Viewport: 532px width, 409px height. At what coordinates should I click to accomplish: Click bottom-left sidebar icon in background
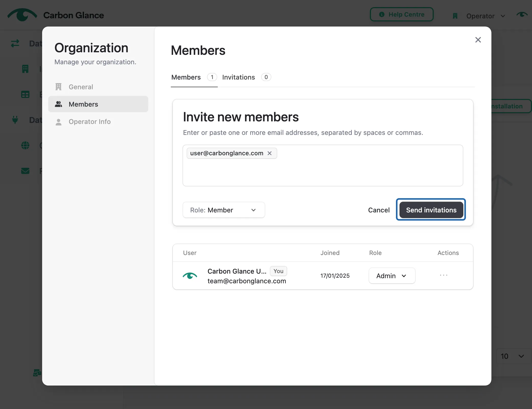click(37, 373)
